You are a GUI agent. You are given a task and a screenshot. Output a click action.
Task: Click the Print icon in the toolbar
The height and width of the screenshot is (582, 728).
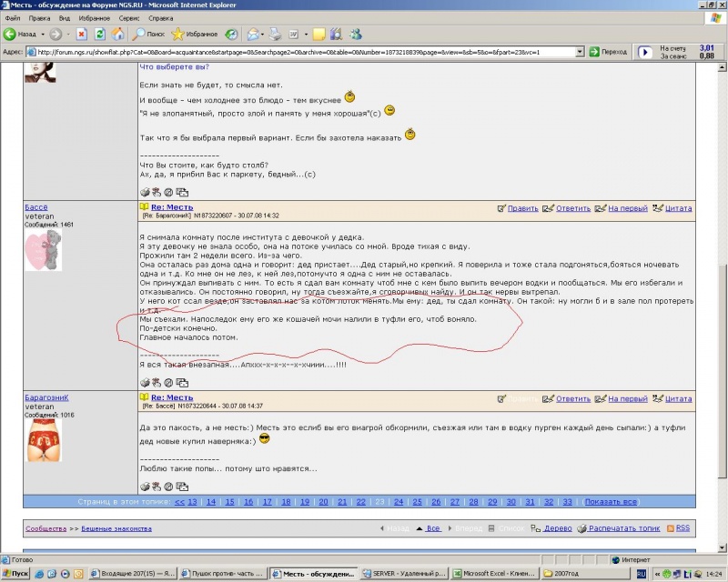coord(274,35)
